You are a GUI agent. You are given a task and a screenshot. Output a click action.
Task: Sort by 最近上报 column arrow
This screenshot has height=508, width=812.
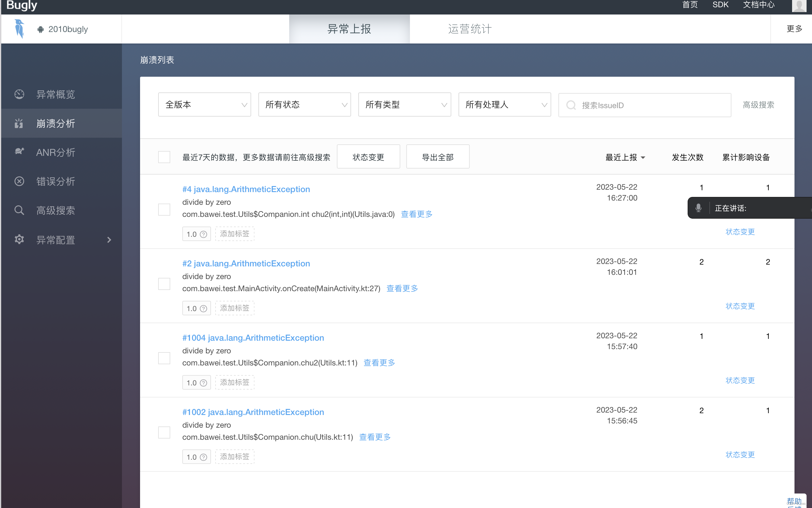tap(643, 158)
